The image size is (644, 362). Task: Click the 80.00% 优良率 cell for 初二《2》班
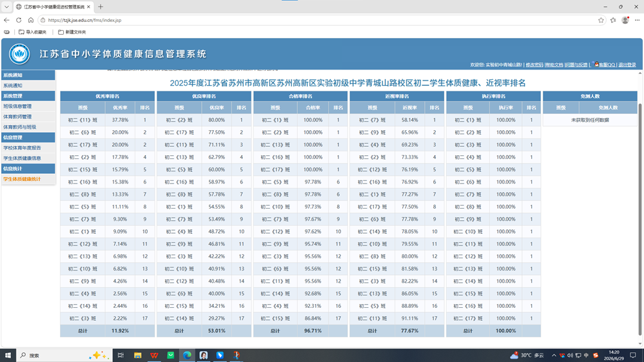(x=217, y=120)
